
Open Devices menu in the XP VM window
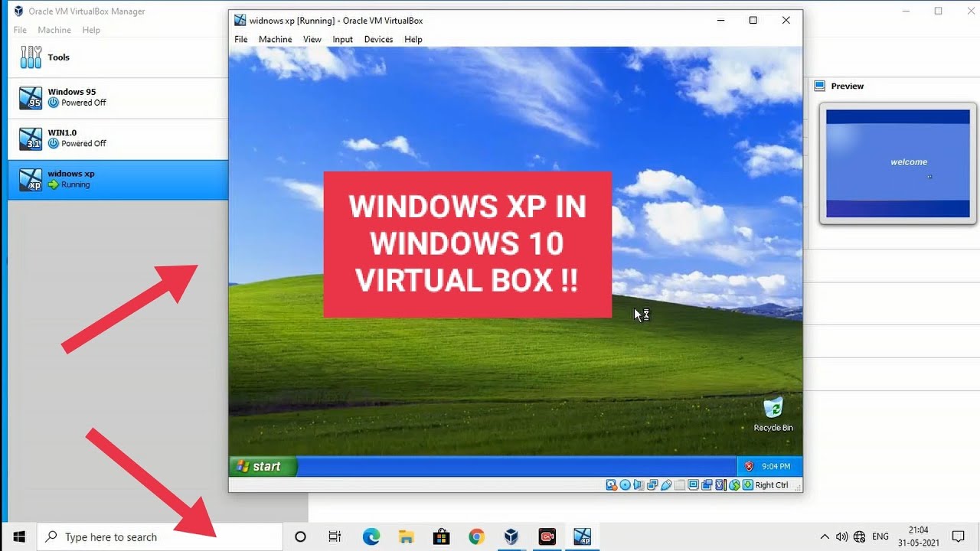[378, 39]
